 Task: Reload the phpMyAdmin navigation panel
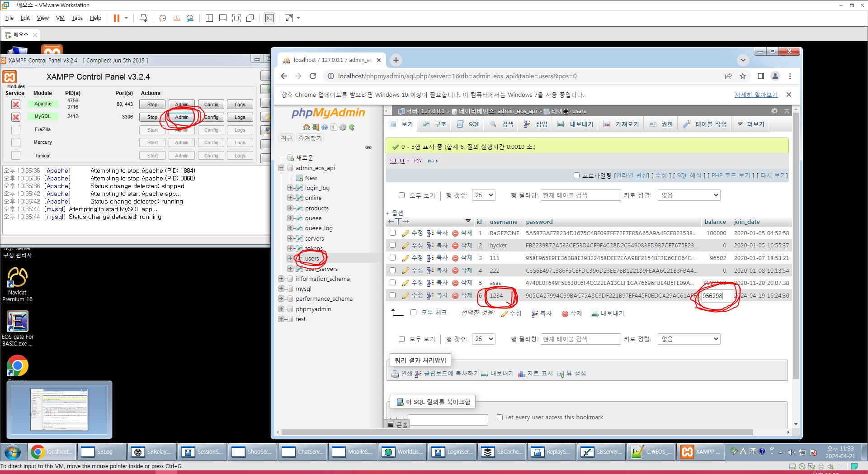[x=352, y=127]
